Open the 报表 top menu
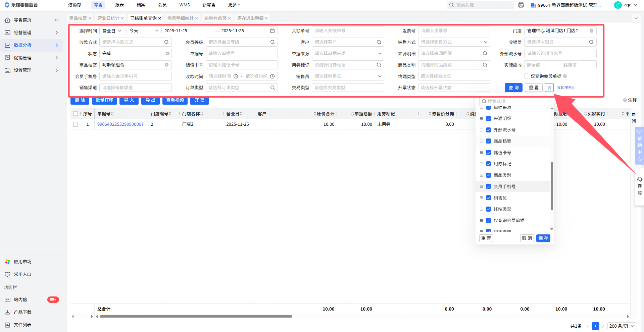 coord(119,5)
